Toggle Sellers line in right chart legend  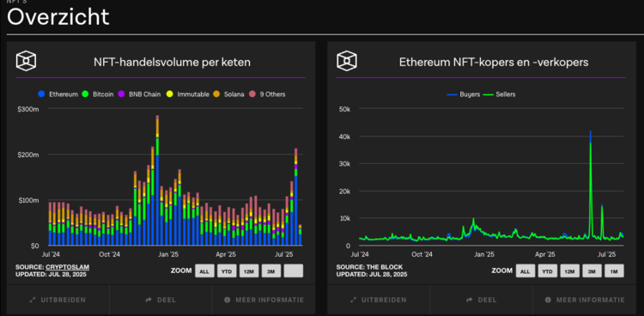[499, 94]
